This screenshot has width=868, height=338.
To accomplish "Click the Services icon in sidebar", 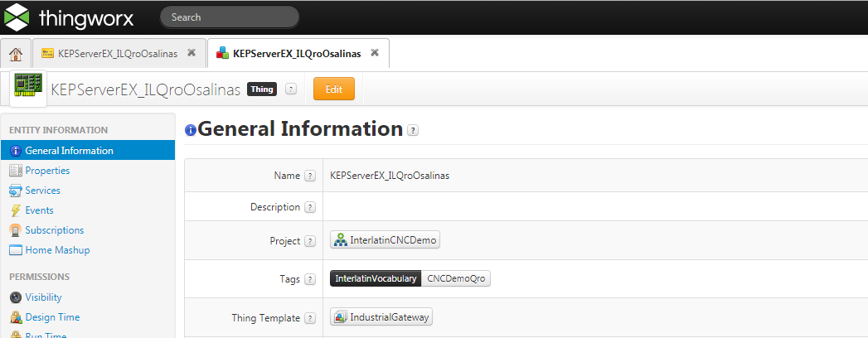I will pyautogui.click(x=16, y=191).
